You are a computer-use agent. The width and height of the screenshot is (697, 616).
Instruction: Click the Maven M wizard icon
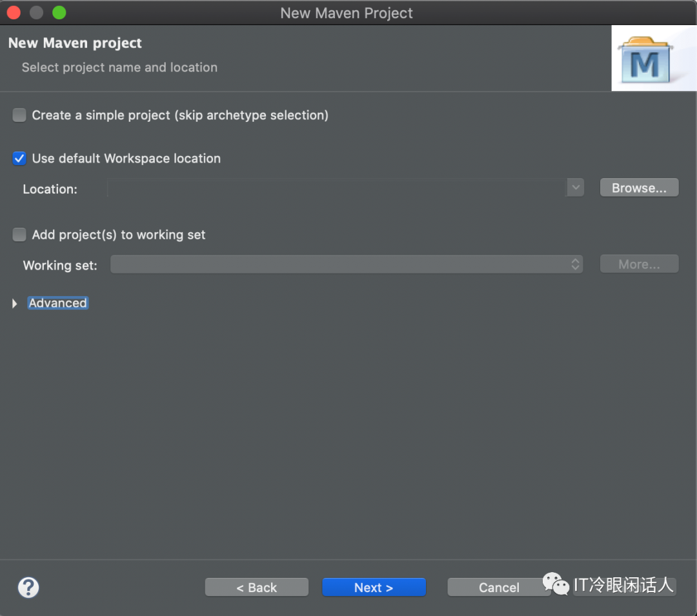coord(645,61)
